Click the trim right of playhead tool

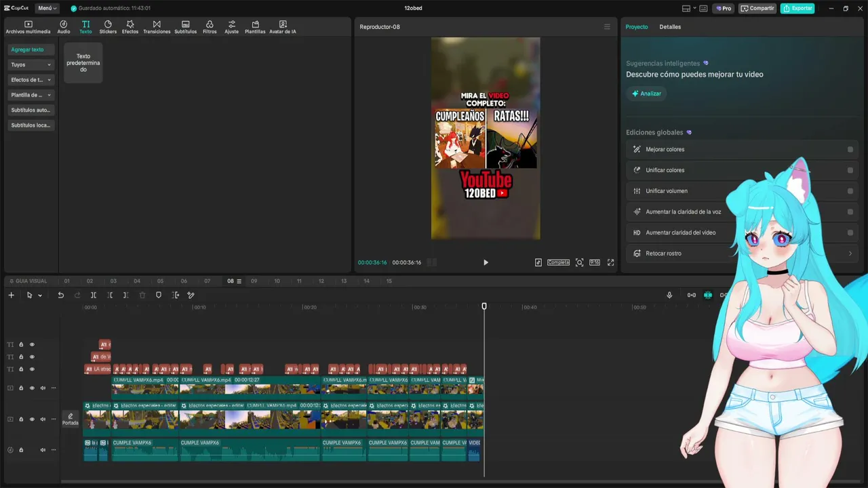(x=126, y=295)
